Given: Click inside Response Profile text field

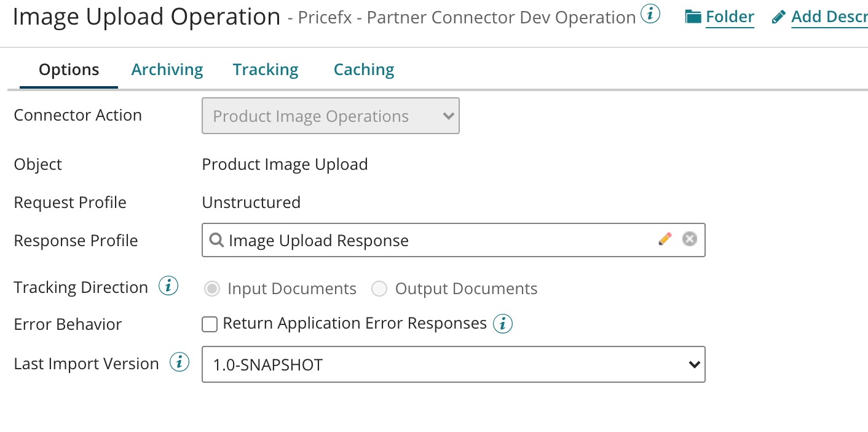Looking at the screenshot, I should point(430,240).
